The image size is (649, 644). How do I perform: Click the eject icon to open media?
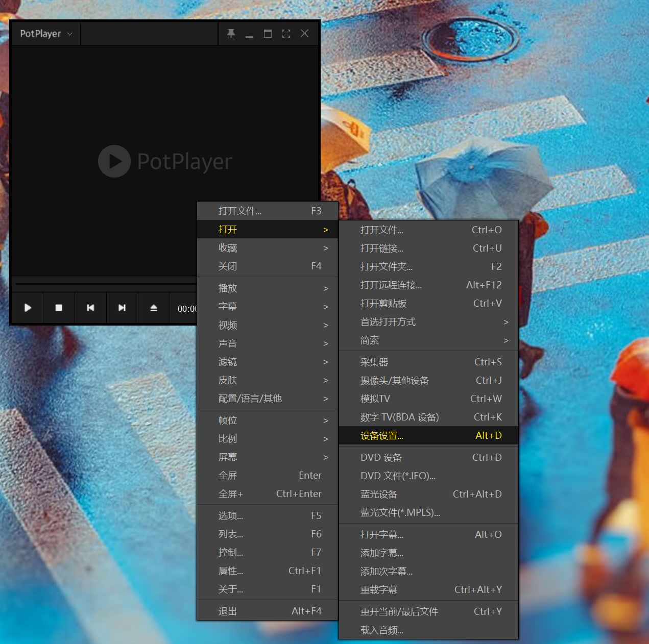coord(153,308)
